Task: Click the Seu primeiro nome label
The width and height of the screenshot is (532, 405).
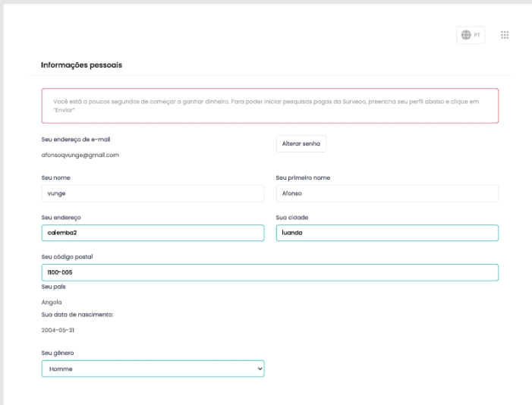Action: (x=303, y=177)
